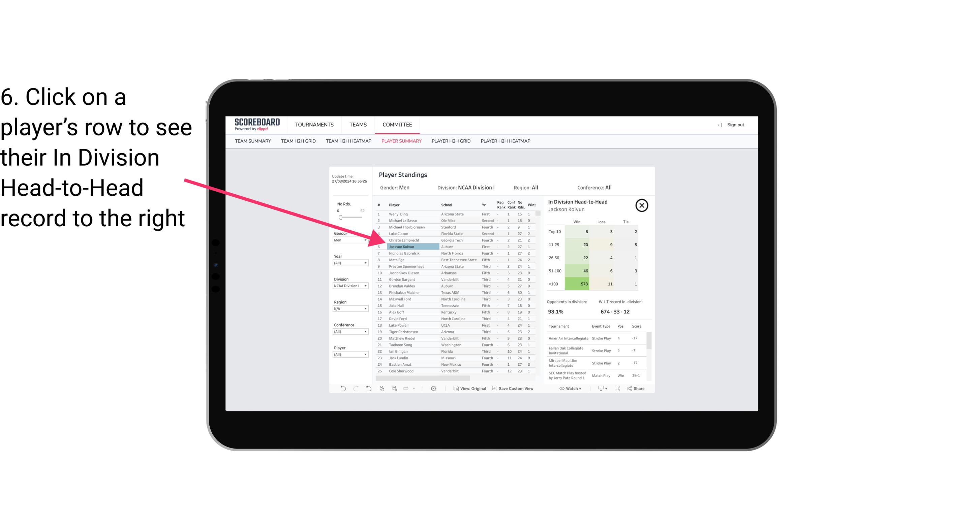The image size is (980, 527).
Task: Click the redo arrow icon
Action: (x=356, y=389)
